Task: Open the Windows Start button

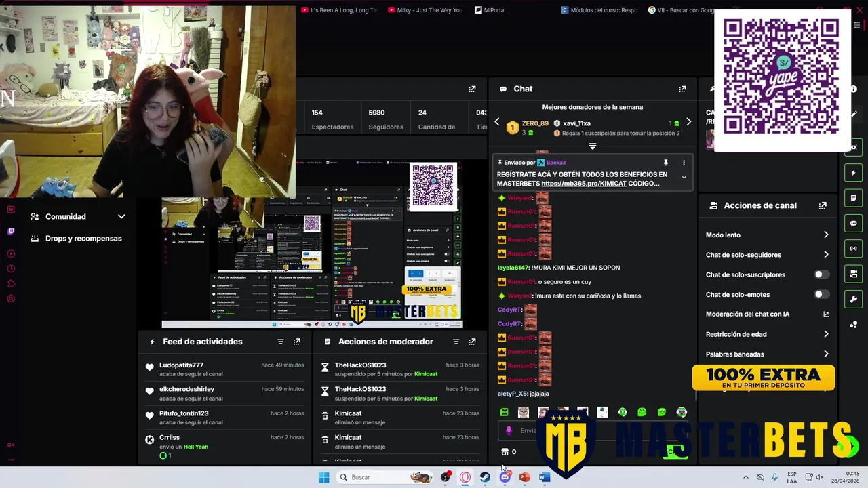Action: (324, 477)
